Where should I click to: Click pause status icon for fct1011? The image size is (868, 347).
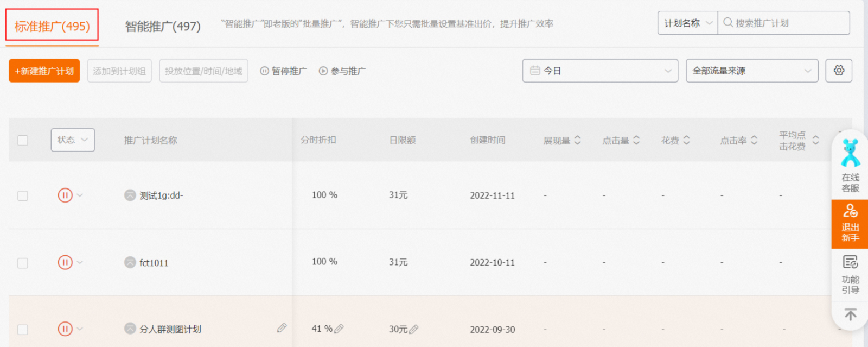coord(65,262)
